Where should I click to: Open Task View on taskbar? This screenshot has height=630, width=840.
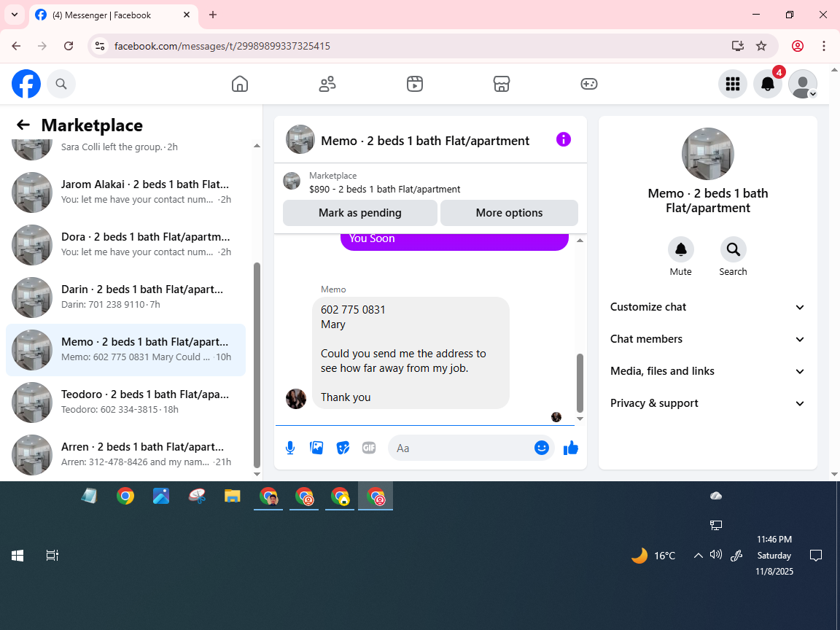[x=52, y=556]
